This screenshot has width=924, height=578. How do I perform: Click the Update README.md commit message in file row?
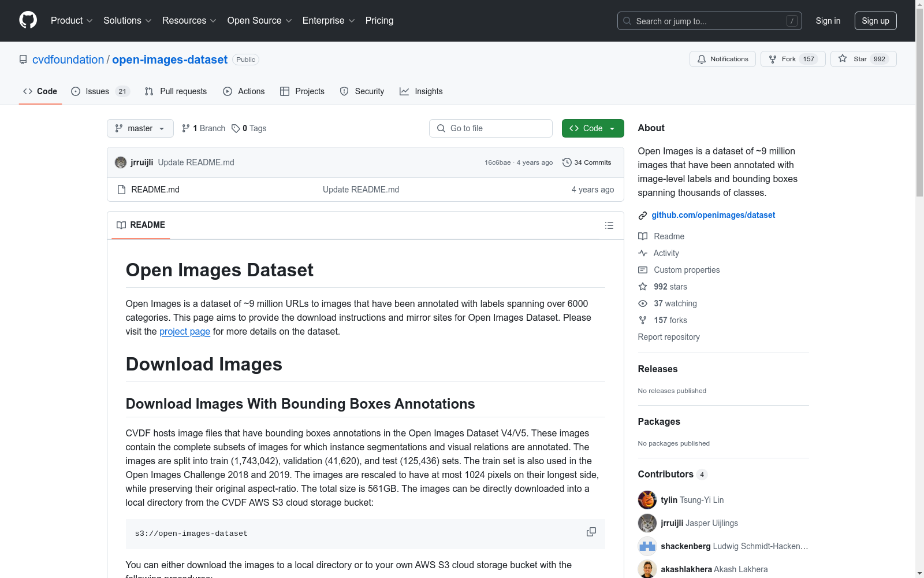coord(361,190)
